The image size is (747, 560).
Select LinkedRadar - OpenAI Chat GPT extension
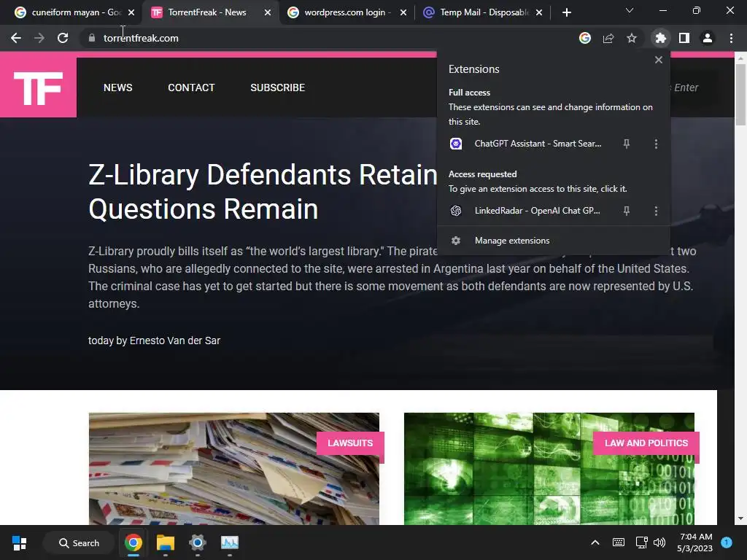click(x=537, y=211)
